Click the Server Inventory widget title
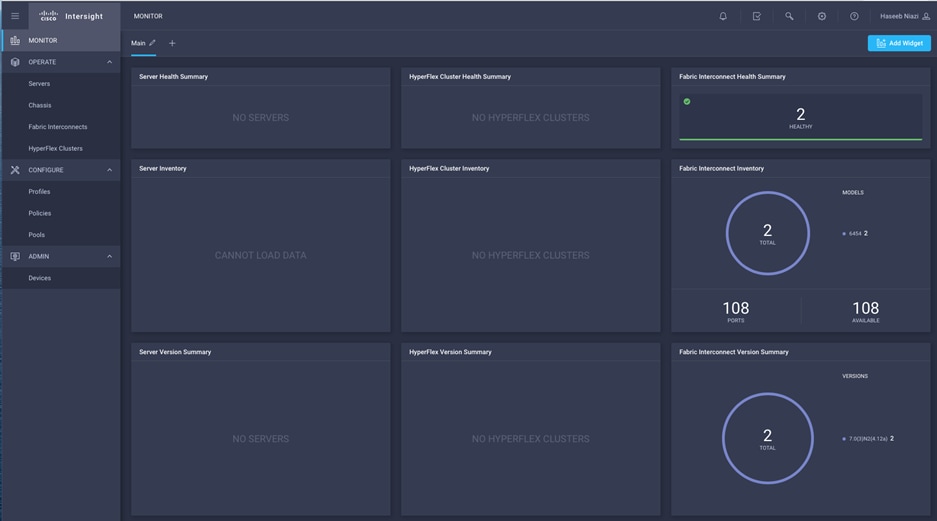 point(163,168)
